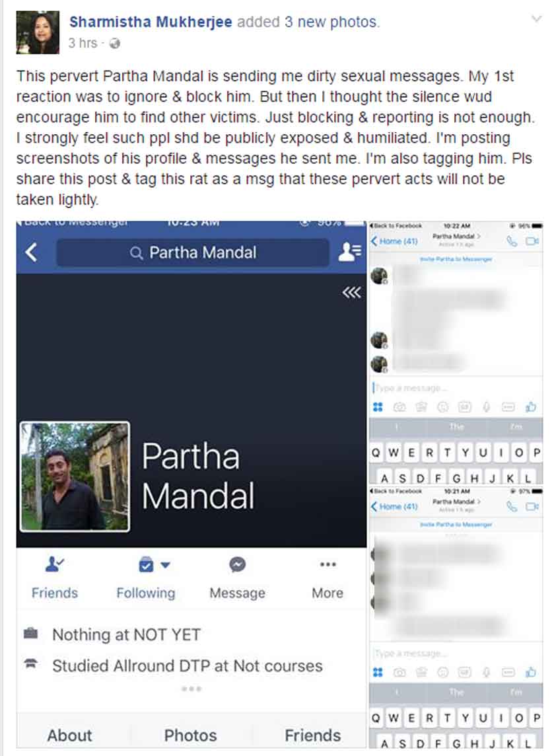
Task: Go back to Home (41) in upper chat
Action: [394, 241]
